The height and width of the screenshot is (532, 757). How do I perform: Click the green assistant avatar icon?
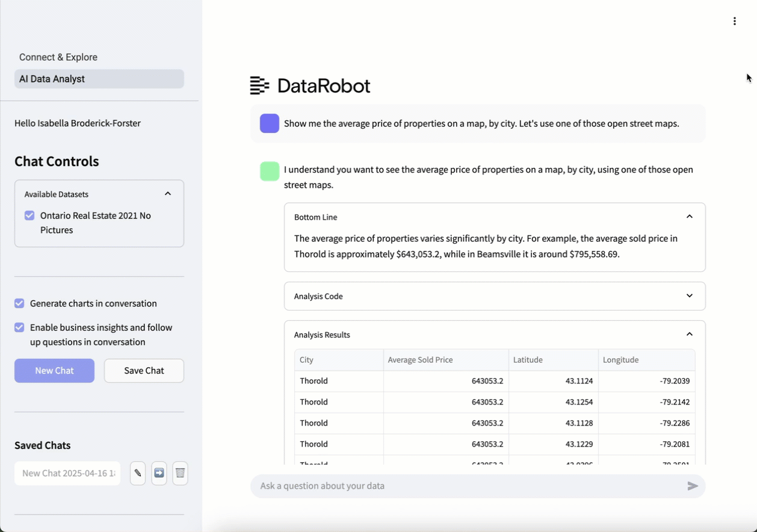click(x=270, y=171)
